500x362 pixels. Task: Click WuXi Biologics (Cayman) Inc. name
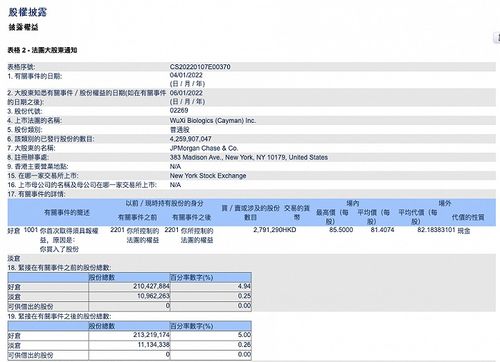[x=213, y=120]
